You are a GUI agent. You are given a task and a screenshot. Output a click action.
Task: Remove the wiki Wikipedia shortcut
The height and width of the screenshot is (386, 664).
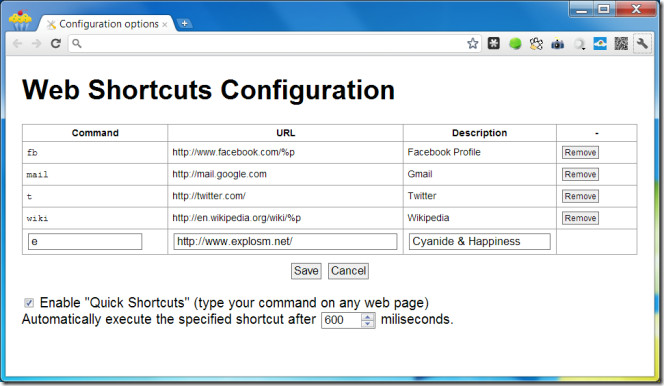click(580, 218)
